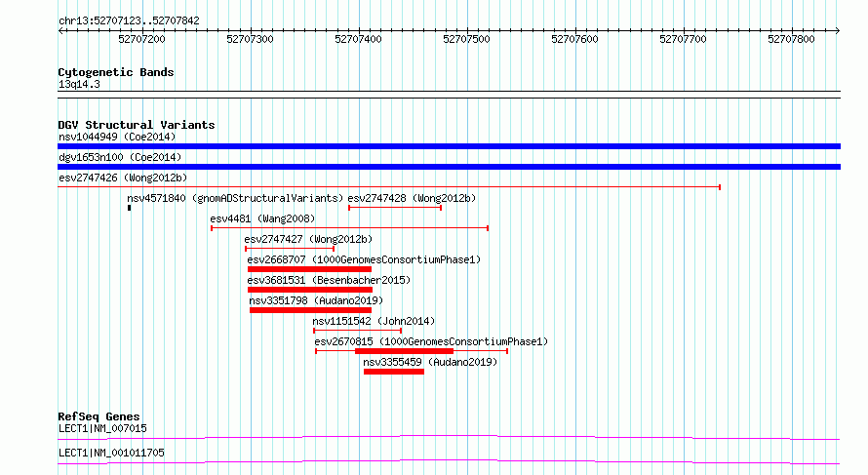Click ruler position 52707400

[358, 39]
